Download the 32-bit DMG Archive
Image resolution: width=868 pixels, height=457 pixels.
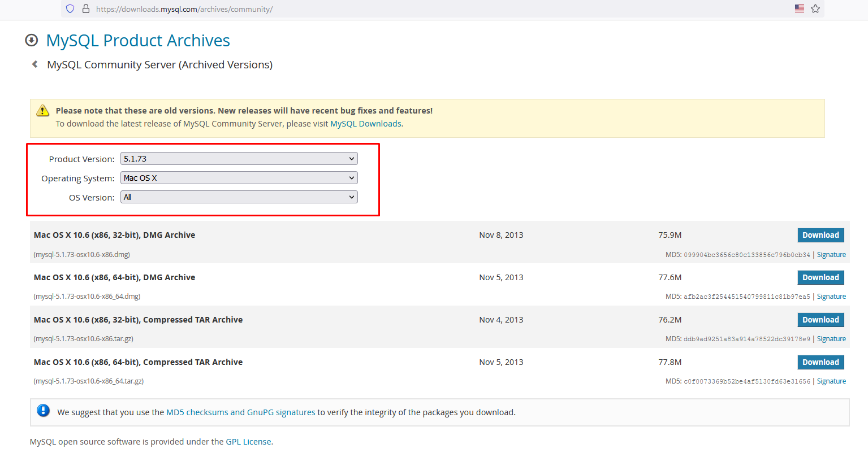820,235
